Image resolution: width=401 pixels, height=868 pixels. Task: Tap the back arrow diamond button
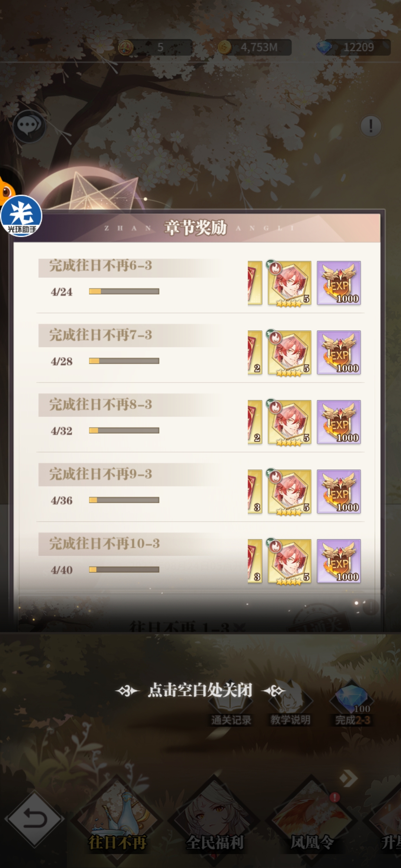pos(35,819)
